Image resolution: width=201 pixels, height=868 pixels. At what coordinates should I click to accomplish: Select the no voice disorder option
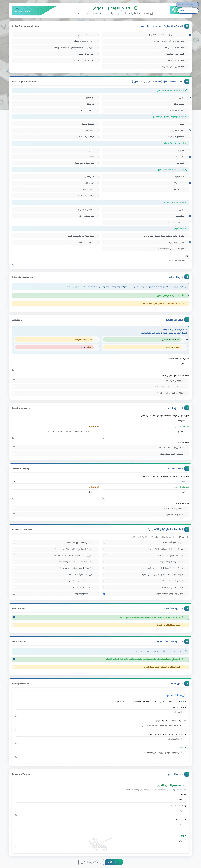tap(14, 617)
